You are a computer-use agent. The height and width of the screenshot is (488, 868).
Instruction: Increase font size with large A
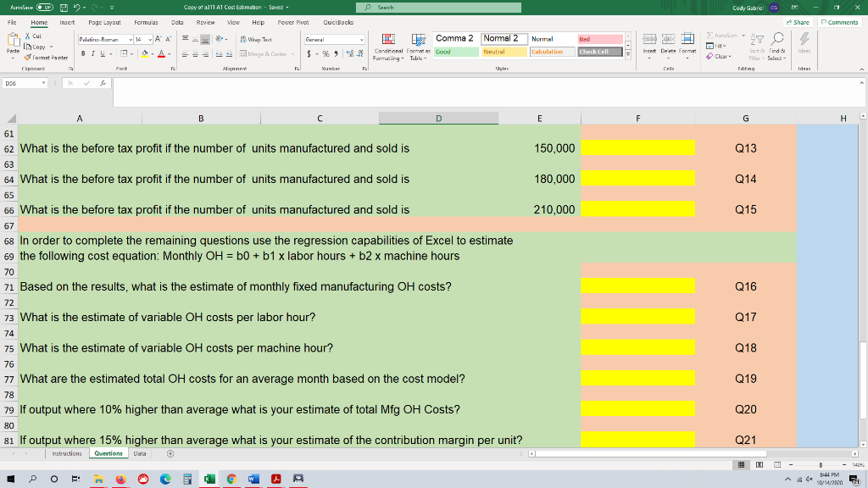[x=159, y=39]
